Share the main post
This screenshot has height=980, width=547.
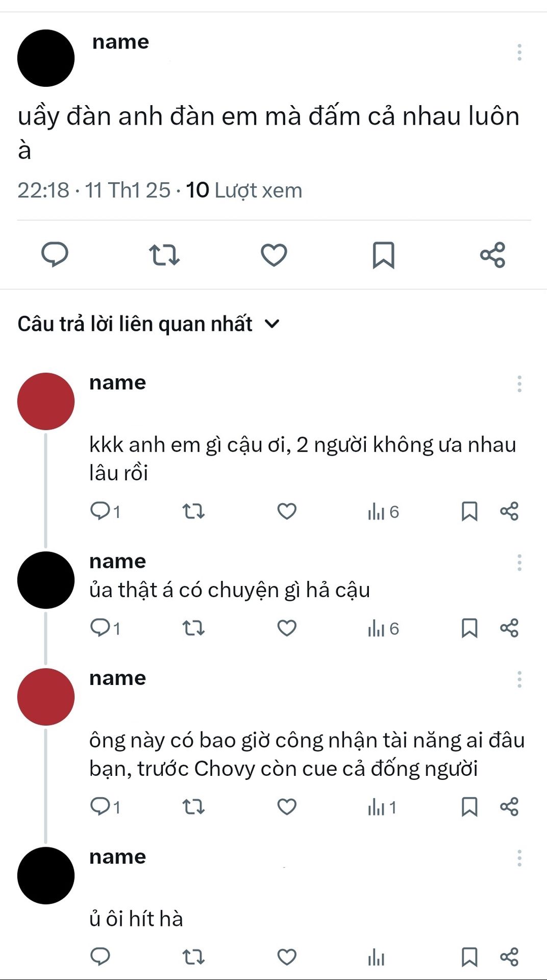(x=493, y=255)
